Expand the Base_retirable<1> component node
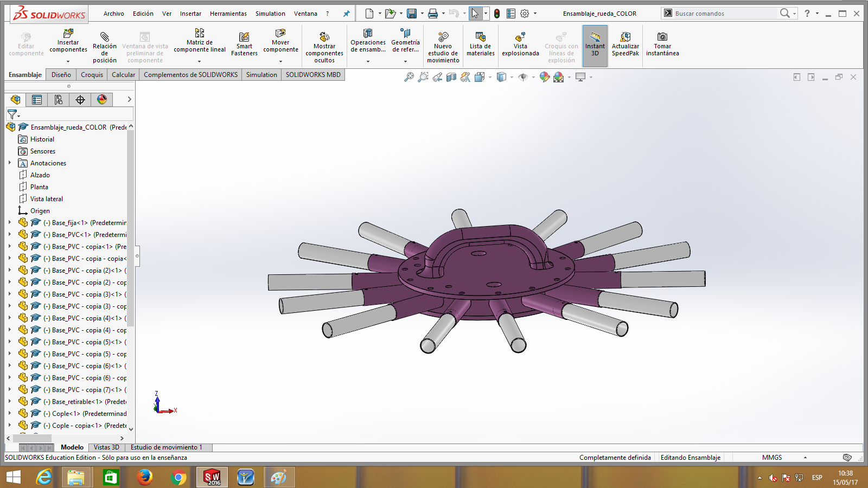Viewport: 868px width, 488px height. [x=10, y=401]
